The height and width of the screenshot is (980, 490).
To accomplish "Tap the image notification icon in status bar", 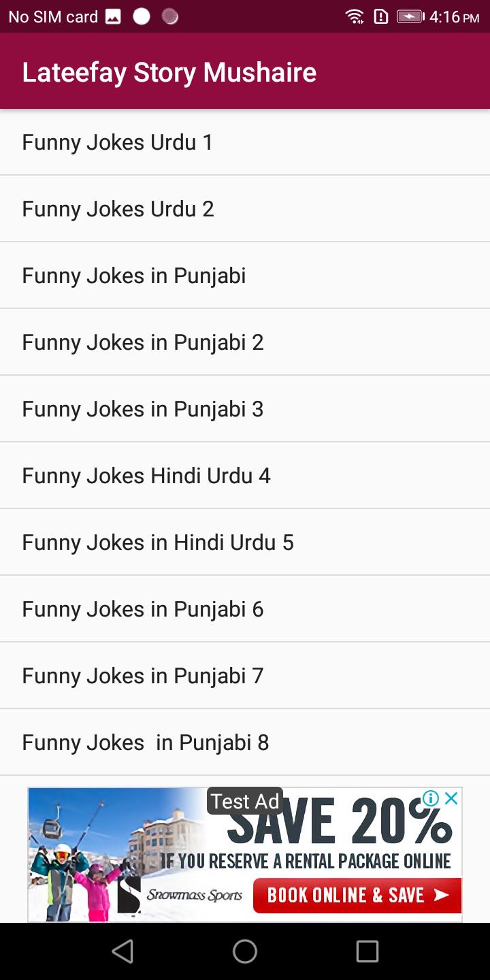I will tap(113, 16).
